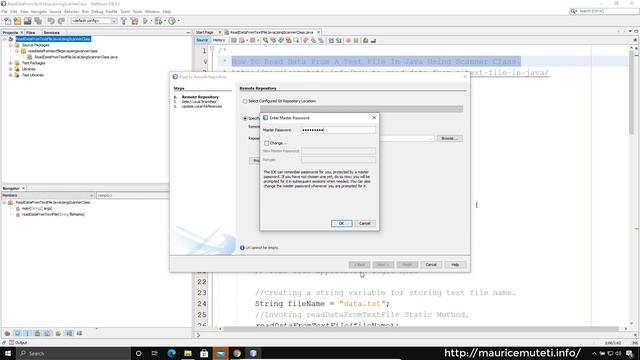640x360 pixels.
Task: Open Microsoft Edge from the taskbar
Action: pyautogui.click(x=171, y=353)
